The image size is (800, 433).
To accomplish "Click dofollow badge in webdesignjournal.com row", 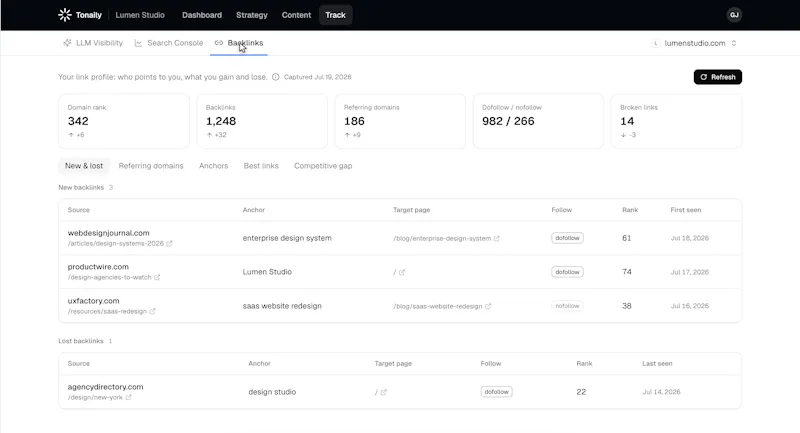I will pos(567,238).
